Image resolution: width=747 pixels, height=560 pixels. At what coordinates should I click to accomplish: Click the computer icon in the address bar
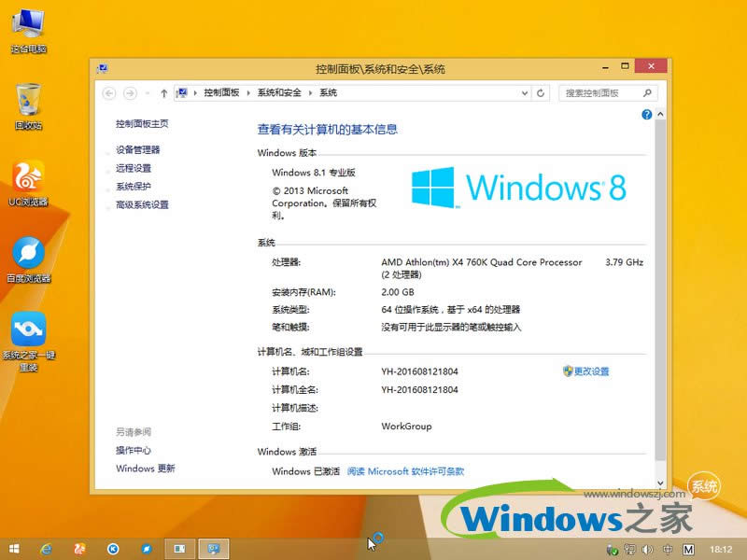click(181, 92)
